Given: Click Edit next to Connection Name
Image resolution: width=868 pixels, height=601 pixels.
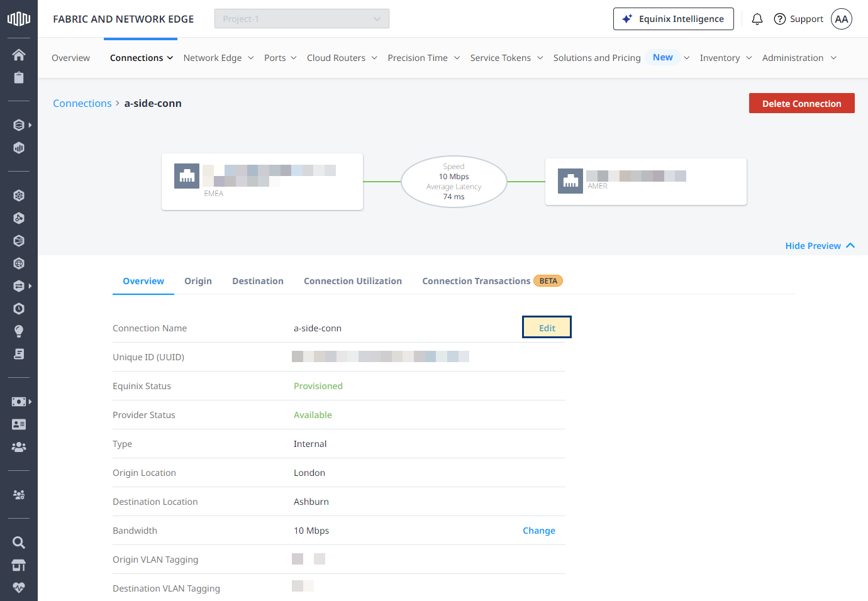Looking at the screenshot, I should point(547,327).
